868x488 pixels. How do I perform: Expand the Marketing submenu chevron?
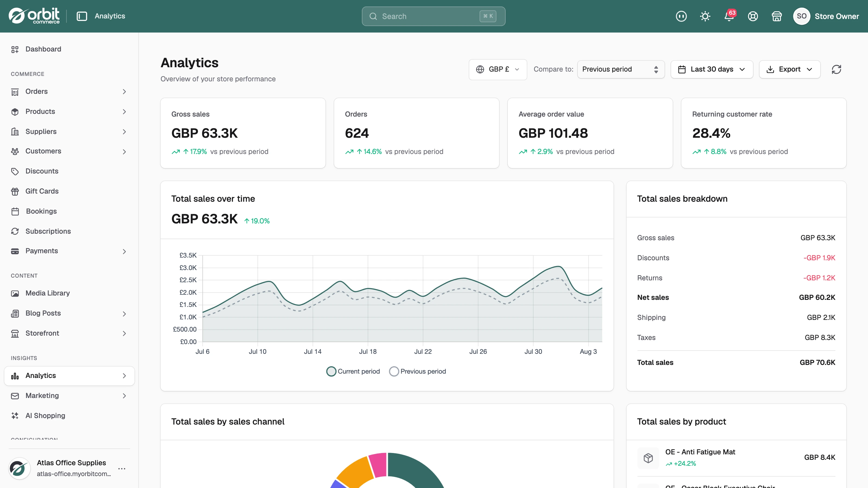tap(124, 396)
